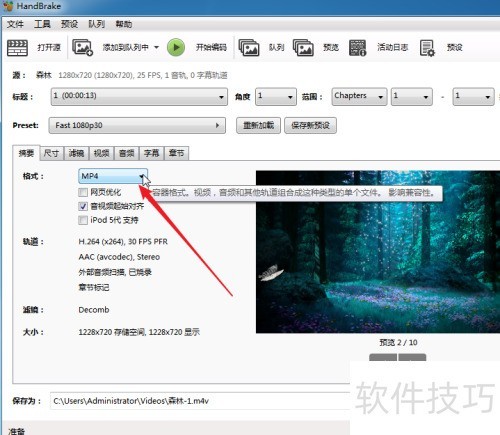Click the Open Source film clapper icon
This screenshot has height=435, width=500.
point(17,48)
